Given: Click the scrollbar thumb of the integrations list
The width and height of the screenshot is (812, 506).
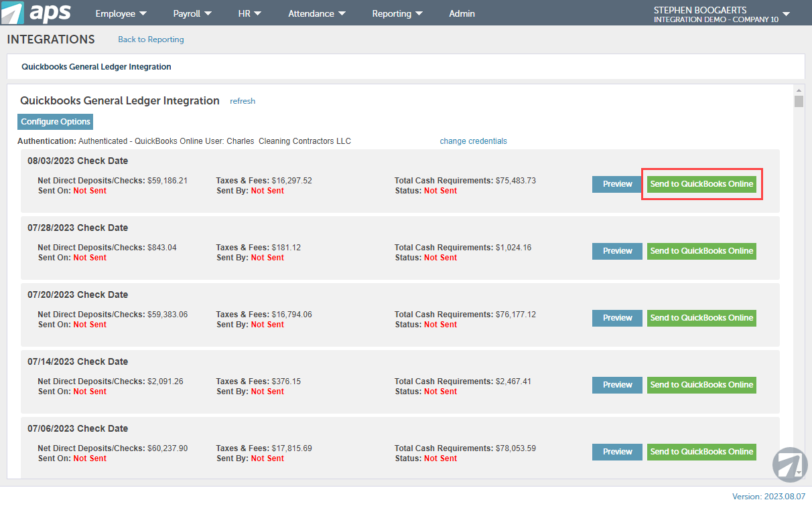Looking at the screenshot, I should [799, 101].
